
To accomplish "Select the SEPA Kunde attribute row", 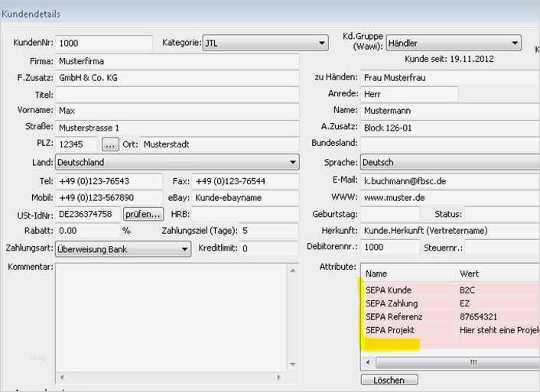I will coord(451,290).
